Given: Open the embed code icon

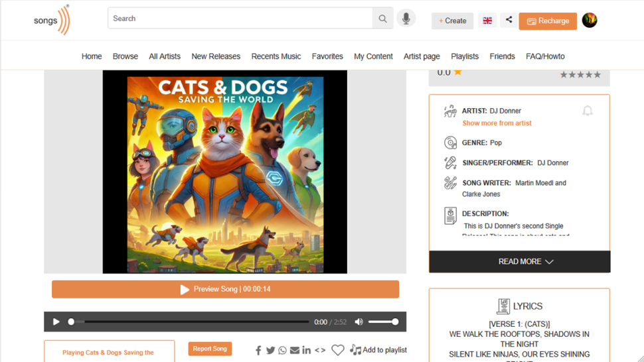Looking at the screenshot, I should coord(320,350).
